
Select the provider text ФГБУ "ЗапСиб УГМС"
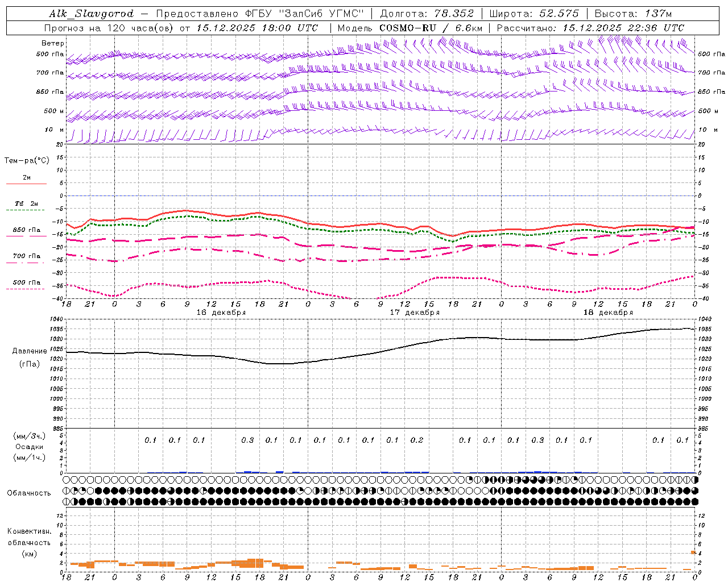coord(303,14)
